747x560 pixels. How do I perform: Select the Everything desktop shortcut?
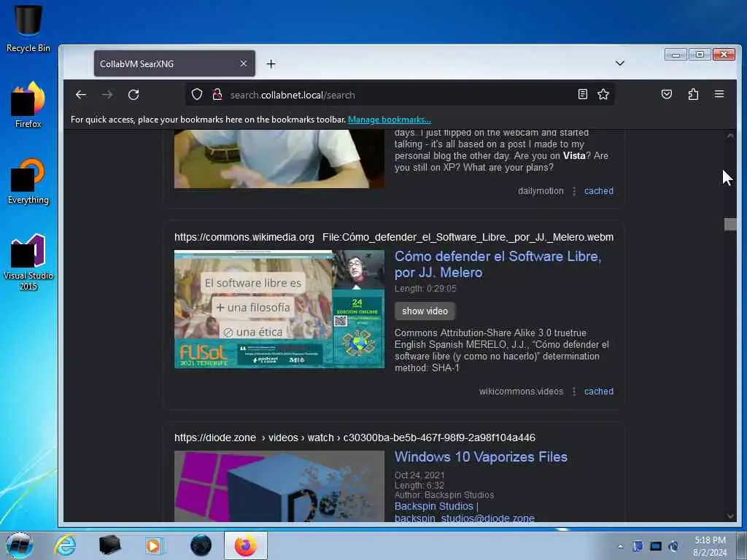(x=28, y=182)
